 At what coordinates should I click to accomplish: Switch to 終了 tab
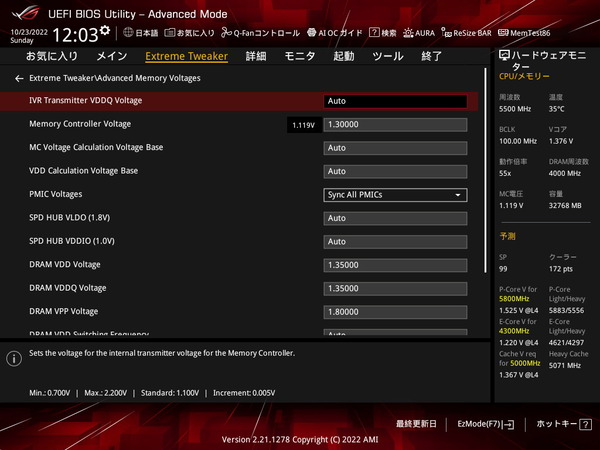point(431,56)
